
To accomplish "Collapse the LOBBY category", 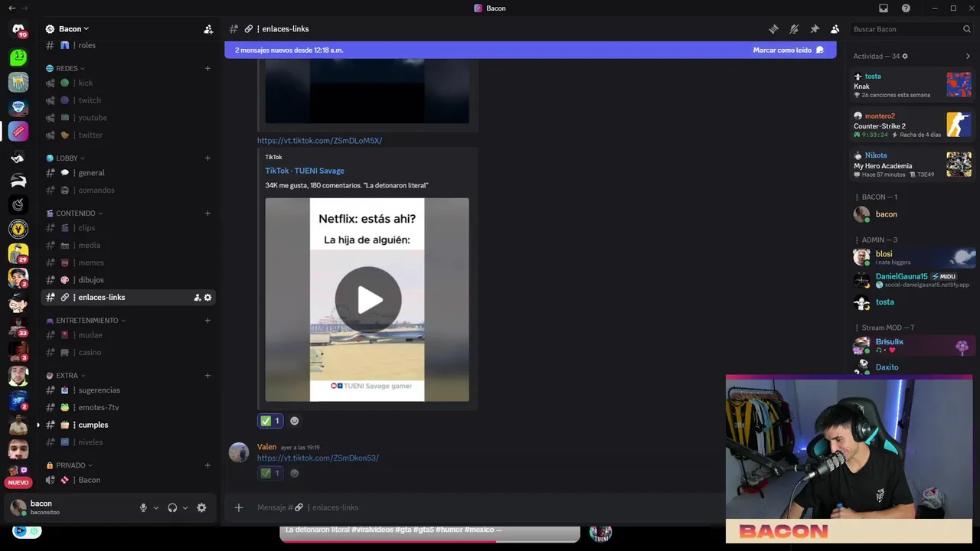I will (x=65, y=158).
